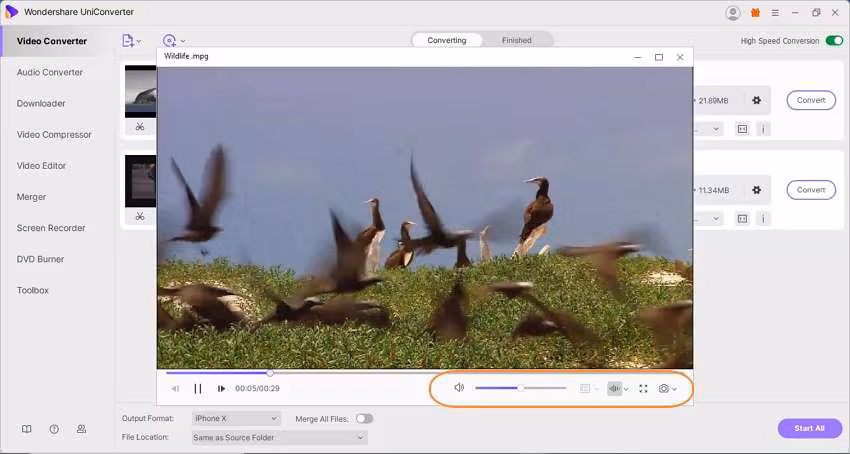Switch to the Finished tab

coord(517,40)
